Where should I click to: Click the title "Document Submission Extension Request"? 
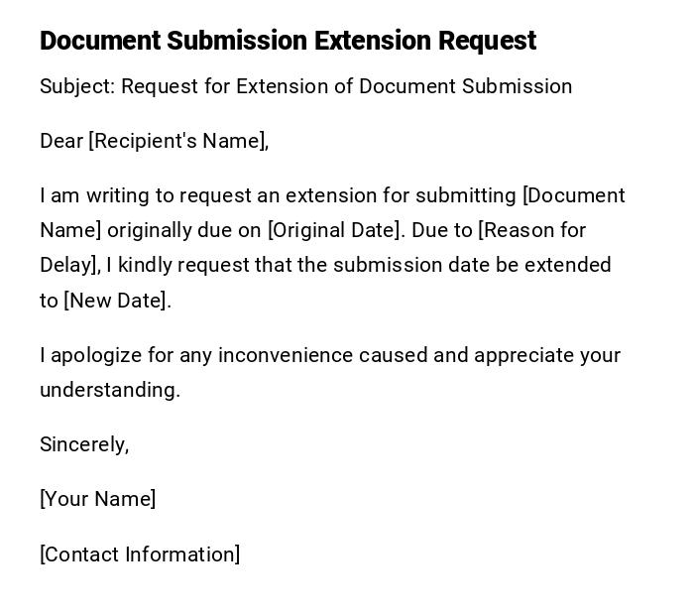point(288,41)
